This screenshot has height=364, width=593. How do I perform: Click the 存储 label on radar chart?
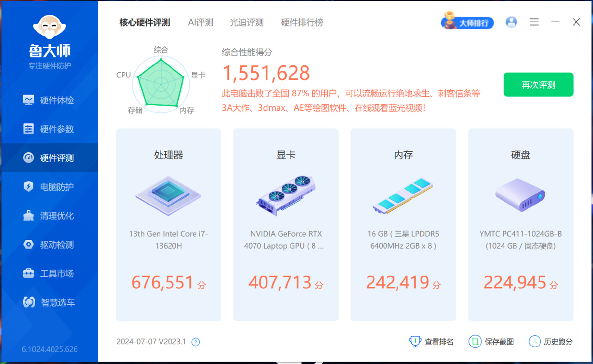coord(135,110)
